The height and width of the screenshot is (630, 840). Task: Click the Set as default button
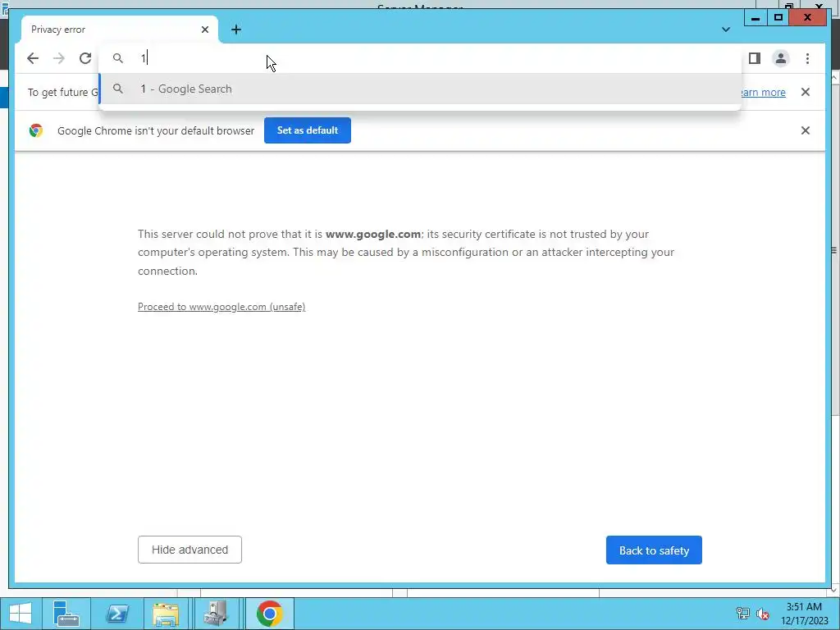(308, 130)
